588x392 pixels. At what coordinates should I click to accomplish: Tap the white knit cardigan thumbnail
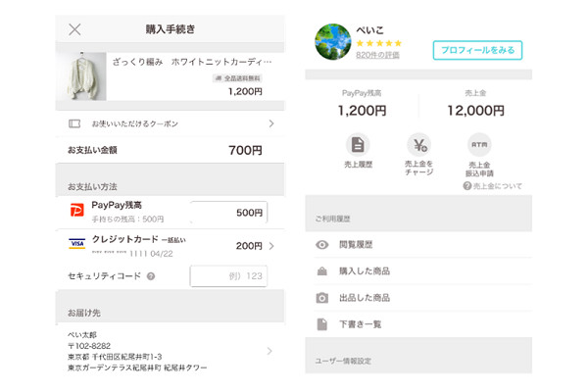pos(87,76)
